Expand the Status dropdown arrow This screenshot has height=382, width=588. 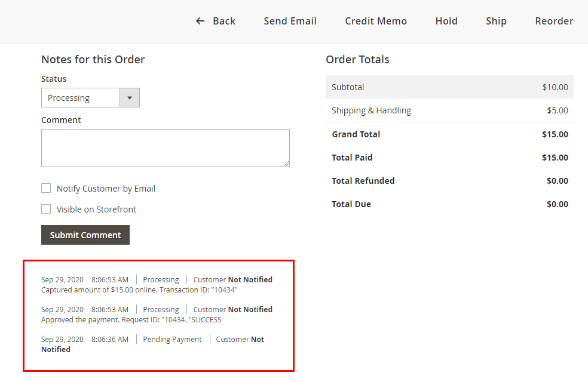click(x=130, y=98)
